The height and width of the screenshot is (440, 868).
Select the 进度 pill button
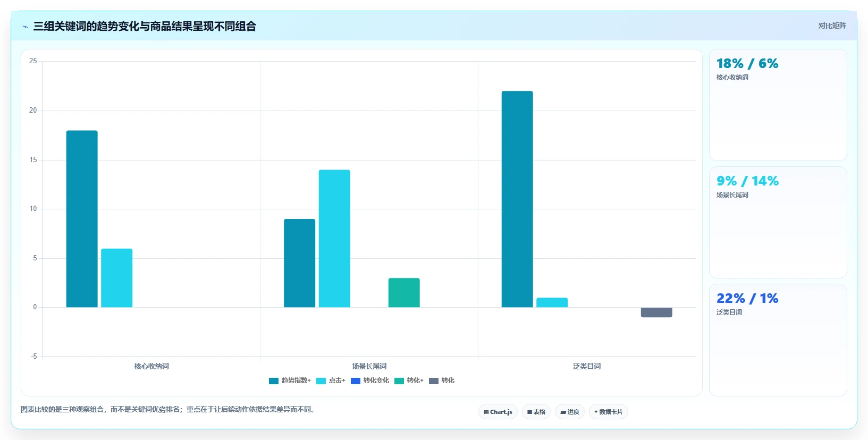(570, 412)
